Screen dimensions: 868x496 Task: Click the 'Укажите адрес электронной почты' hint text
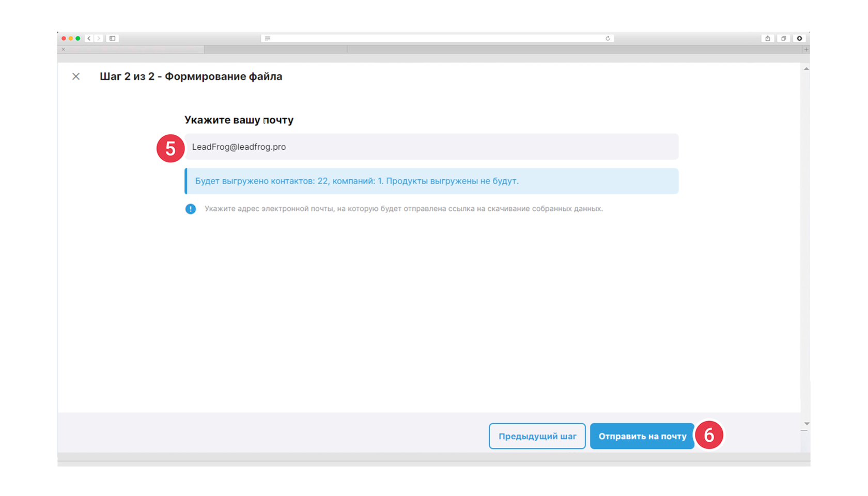pos(404,209)
